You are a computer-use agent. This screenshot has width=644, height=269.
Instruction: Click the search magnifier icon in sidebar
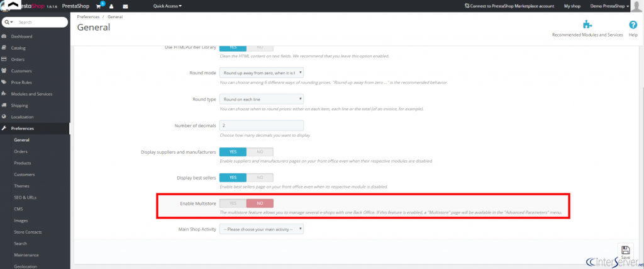(x=8, y=22)
